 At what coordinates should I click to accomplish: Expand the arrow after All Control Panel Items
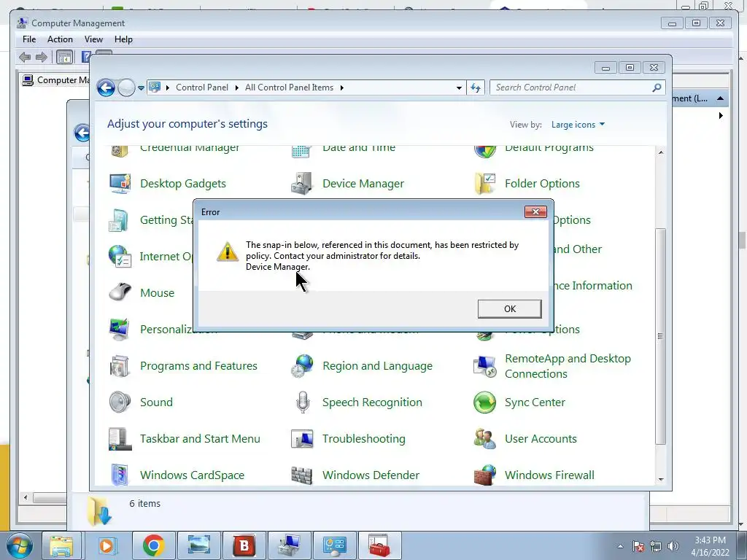point(341,87)
